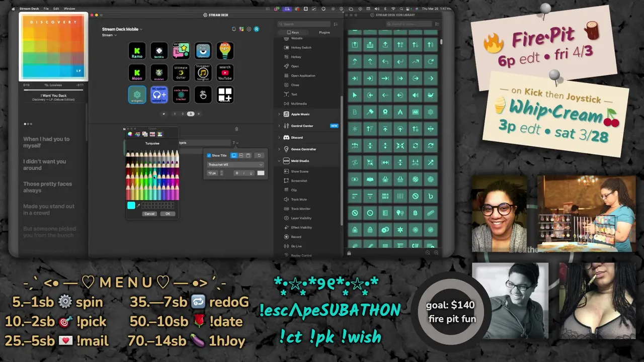644x362 pixels.
Task: Select the BotRix key
Action: [x=159, y=51]
